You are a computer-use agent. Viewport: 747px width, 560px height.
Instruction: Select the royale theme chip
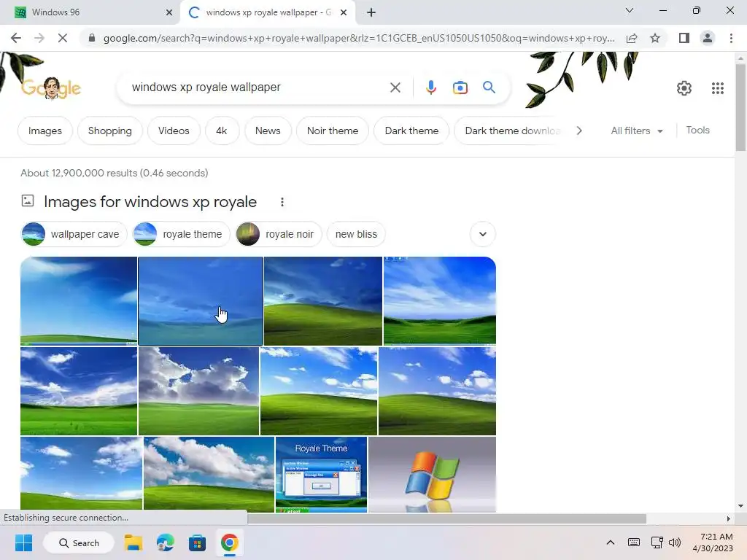(182, 234)
